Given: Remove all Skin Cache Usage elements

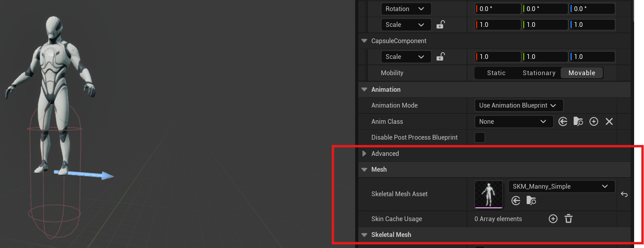Looking at the screenshot, I should [x=569, y=219].
